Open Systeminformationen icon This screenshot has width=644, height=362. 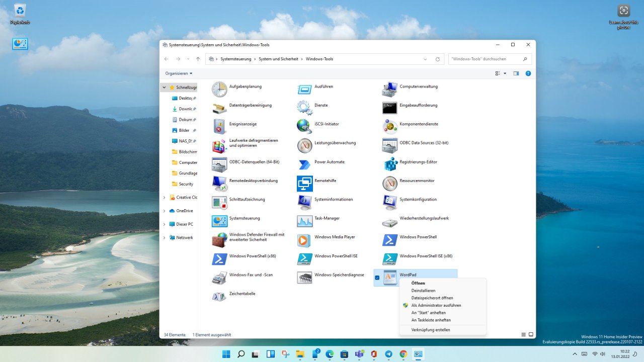(x=304, y=202)
